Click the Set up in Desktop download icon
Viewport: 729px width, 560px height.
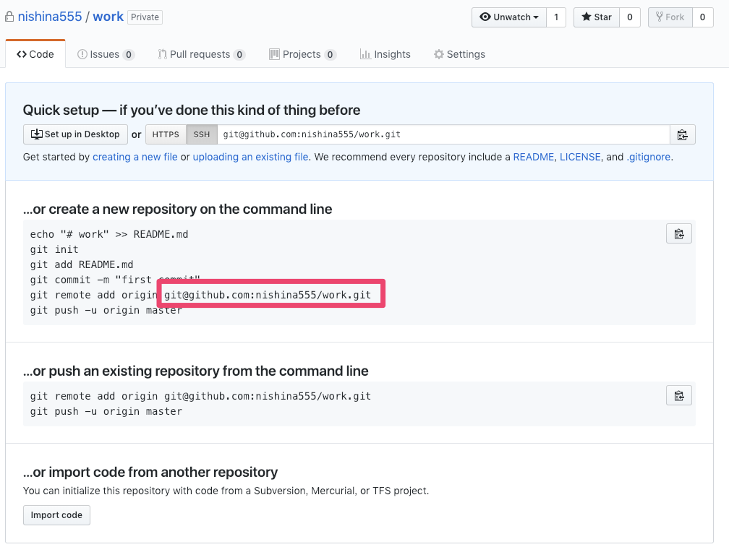[x=36, y=134]
